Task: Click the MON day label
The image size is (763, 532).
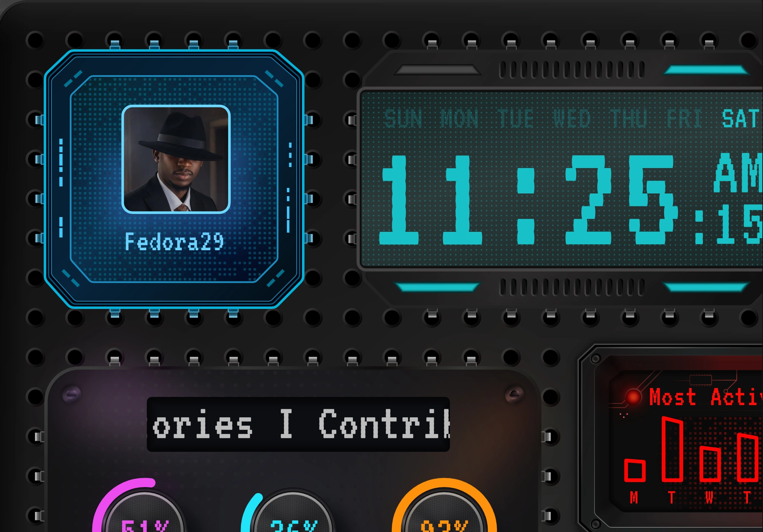Action: tap(459, 119)
